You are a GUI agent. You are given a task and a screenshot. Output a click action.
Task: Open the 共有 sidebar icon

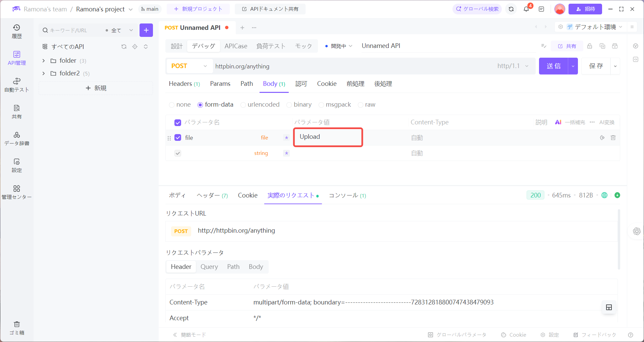pos(16,112)
